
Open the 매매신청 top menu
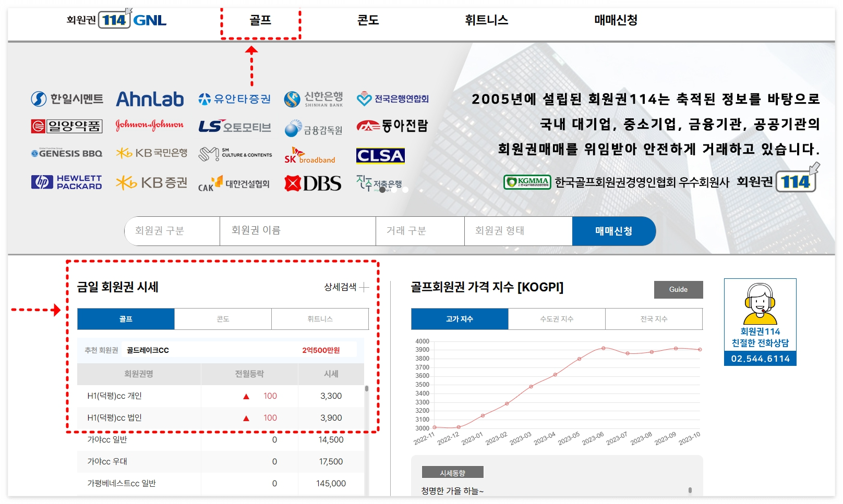pyautogui.click(x=616, y=20)
